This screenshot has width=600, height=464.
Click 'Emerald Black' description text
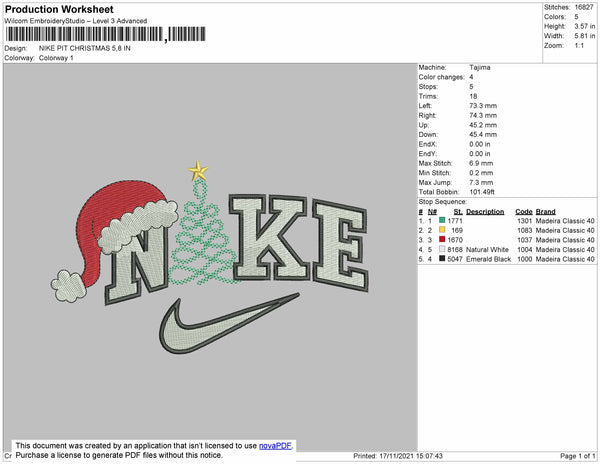coord(488,259)
